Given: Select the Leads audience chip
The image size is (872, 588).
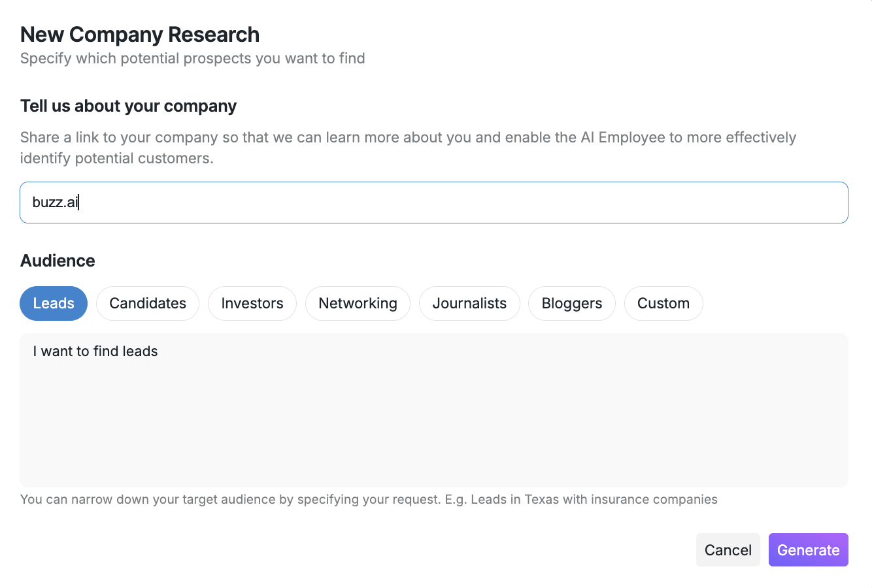Looking at the screenshot, I should click(x=54, y=303).
